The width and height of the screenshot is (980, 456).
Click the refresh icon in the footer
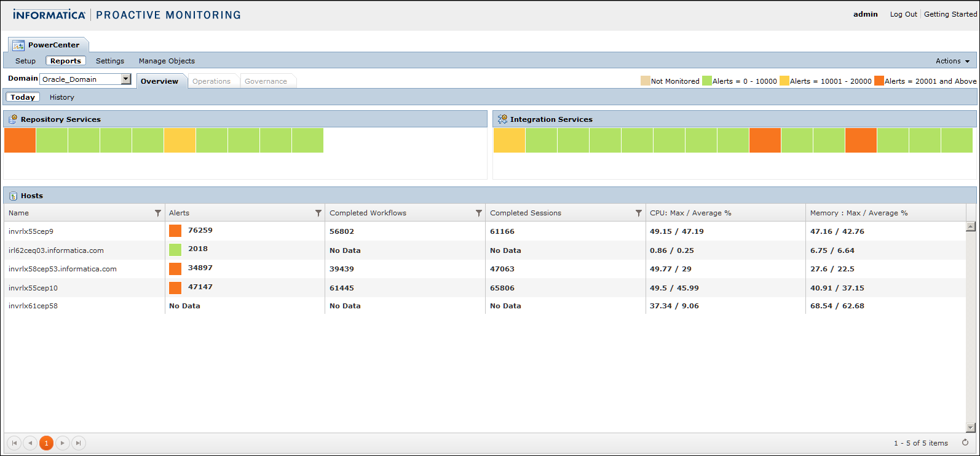[x=965, y=442]
